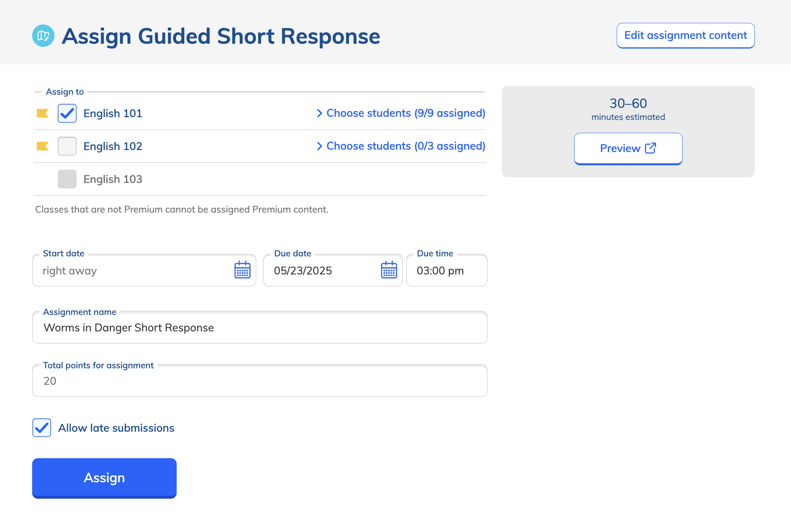
Task: Expand Choose students for English 102
Action: coord(401,146)
